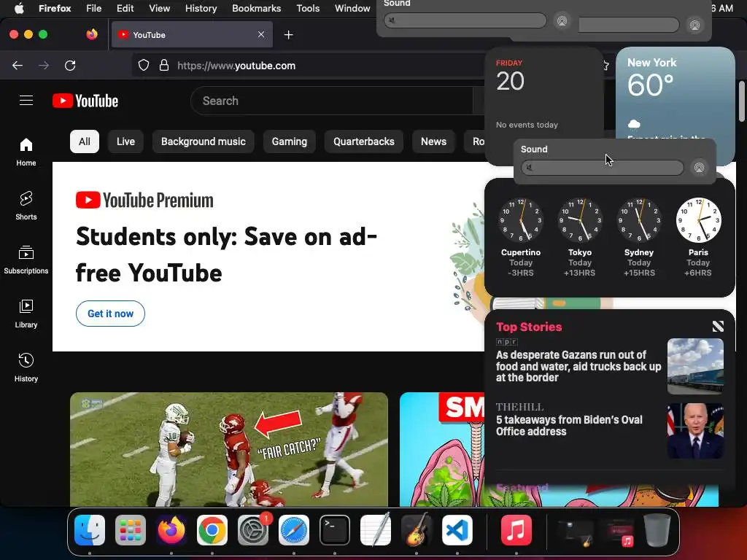Open the Edit menu

pos(125,8)
